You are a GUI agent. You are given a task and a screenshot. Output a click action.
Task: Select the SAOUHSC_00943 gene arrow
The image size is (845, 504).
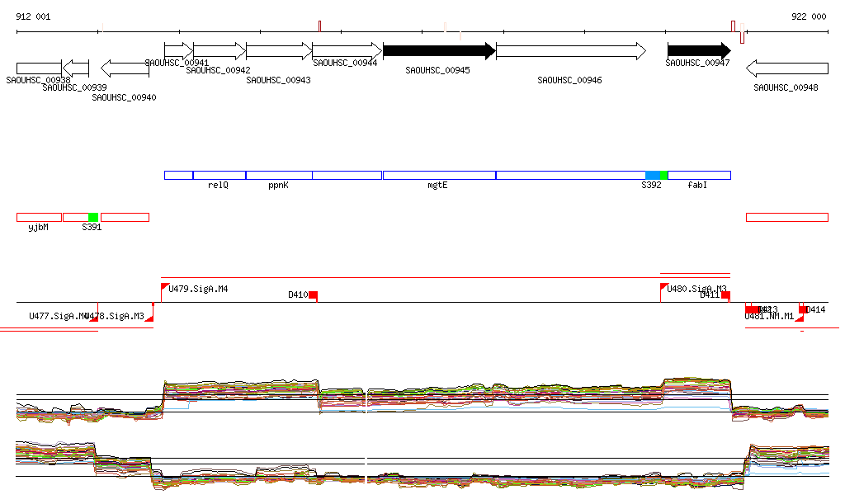[x=278, y=51]
